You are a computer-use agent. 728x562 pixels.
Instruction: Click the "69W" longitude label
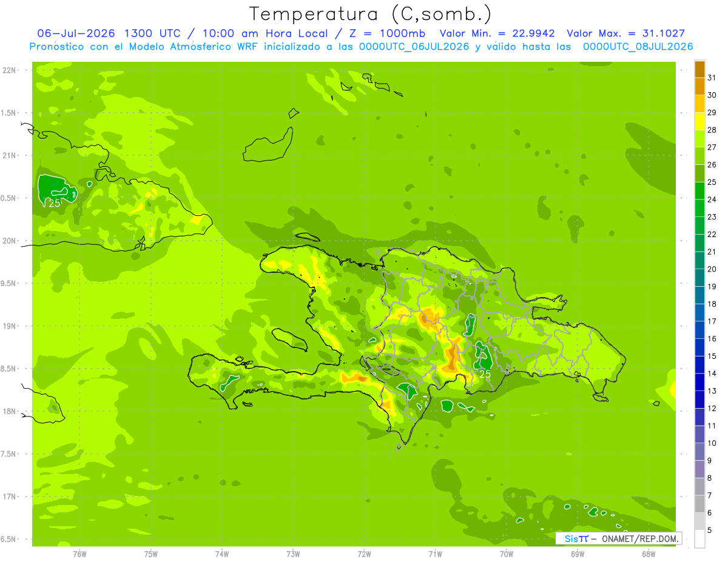click(578, 554)
